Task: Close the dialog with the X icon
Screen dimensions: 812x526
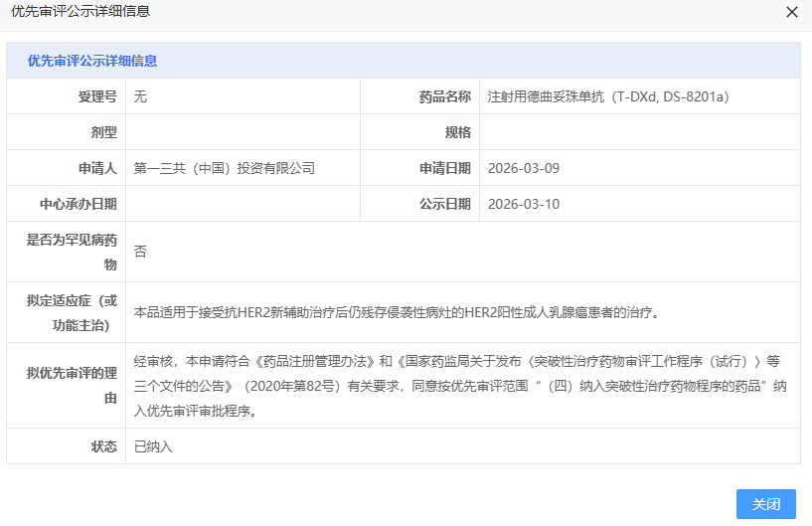Action: click(x=791, y=13)
